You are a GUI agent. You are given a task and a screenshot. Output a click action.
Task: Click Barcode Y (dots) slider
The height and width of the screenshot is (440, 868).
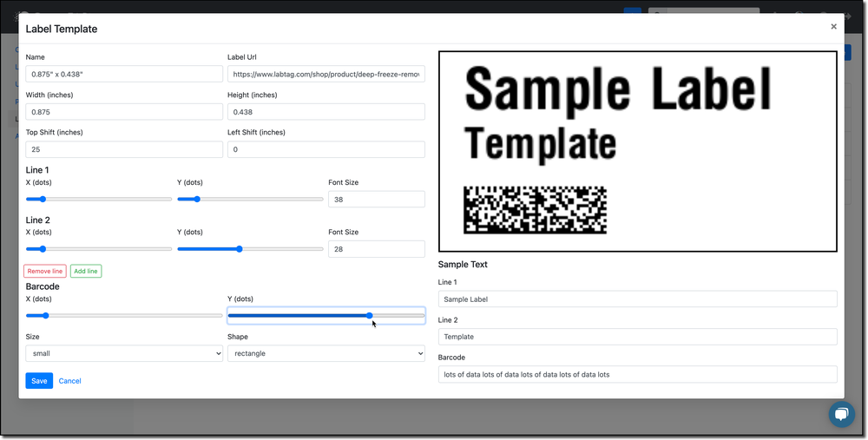coord(326,316)
